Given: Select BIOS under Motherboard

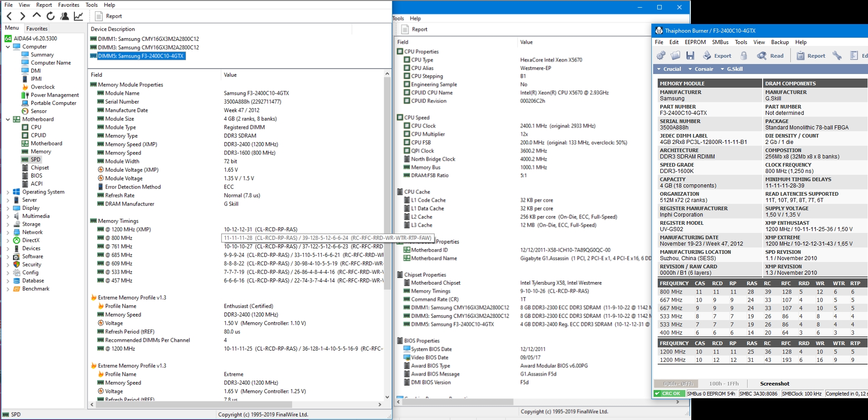Looking at the screenshot, I should click(36, 175).
